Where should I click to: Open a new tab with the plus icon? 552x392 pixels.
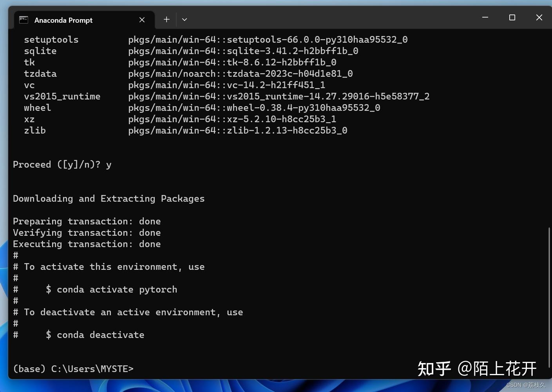(166, 19)
